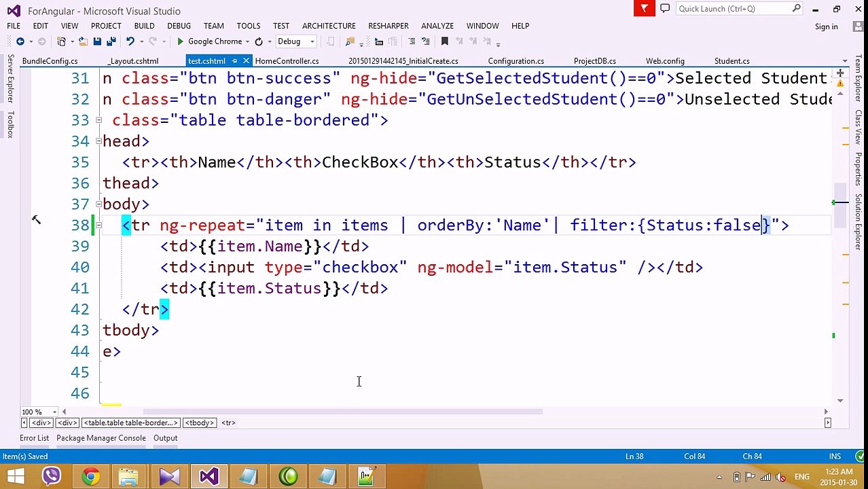Click the INS status bar indicator
Image resolution: width=868 pixels, height=489 pixels.
pyautogui.click(x=835, y=456)
